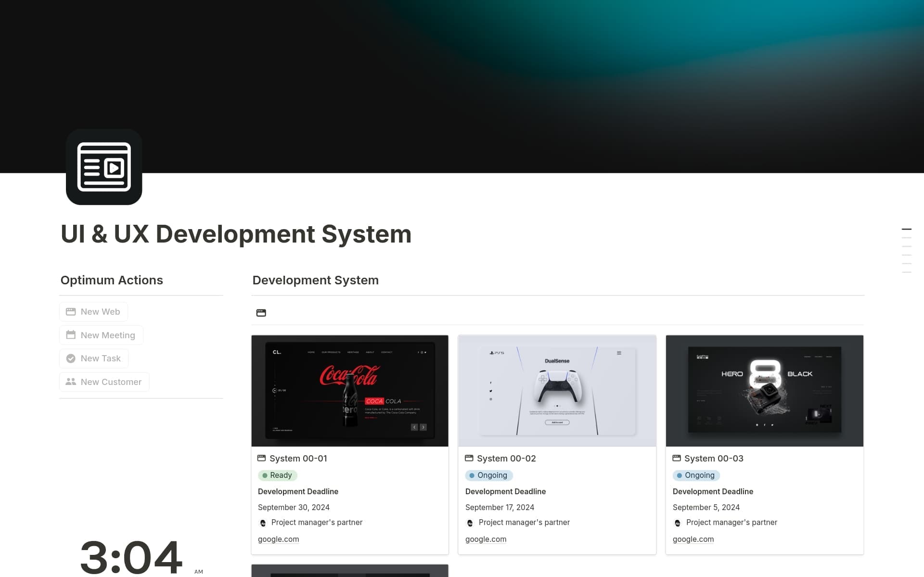Click the Ready status tag

pyautogui.click(x=278, y=475)
